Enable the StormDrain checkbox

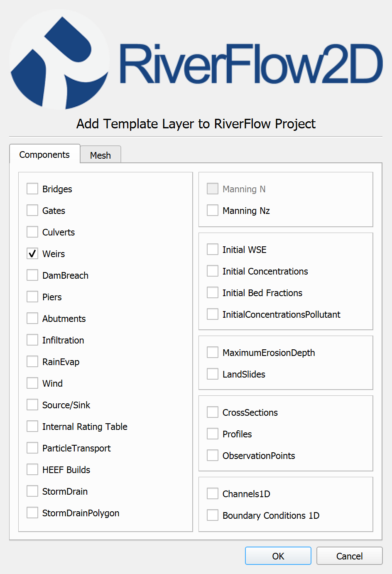(x=32, y=491)
